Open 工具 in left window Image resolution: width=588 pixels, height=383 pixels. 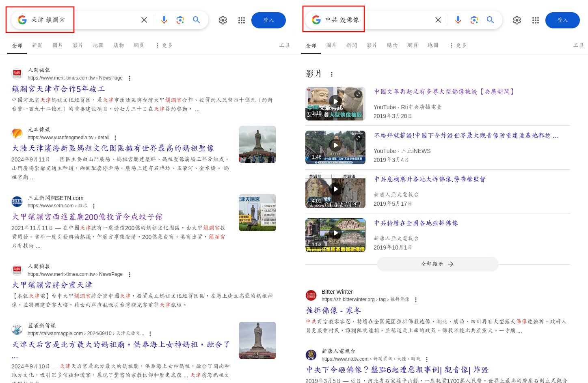click(285, 45)
